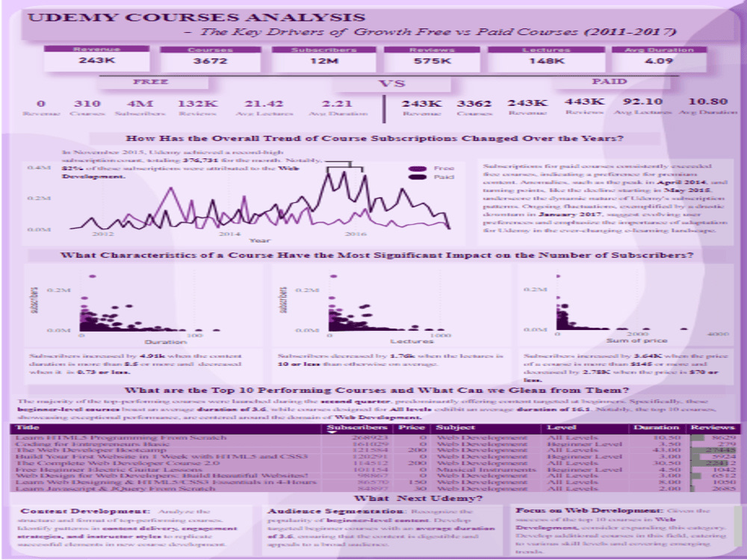This screenshot has width=747, height=560.
Task: Click the top outlier point in Duration scatter
Action: click(93, 276)
